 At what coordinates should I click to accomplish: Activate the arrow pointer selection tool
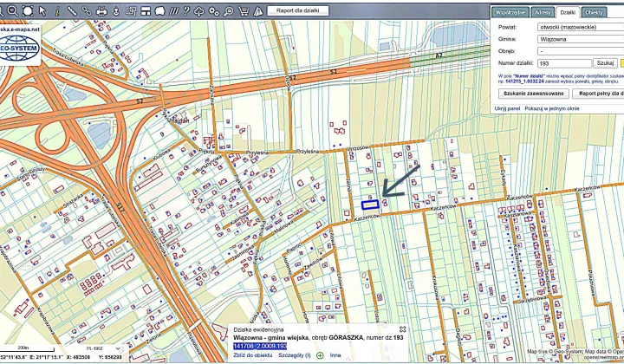click(44, 11)
